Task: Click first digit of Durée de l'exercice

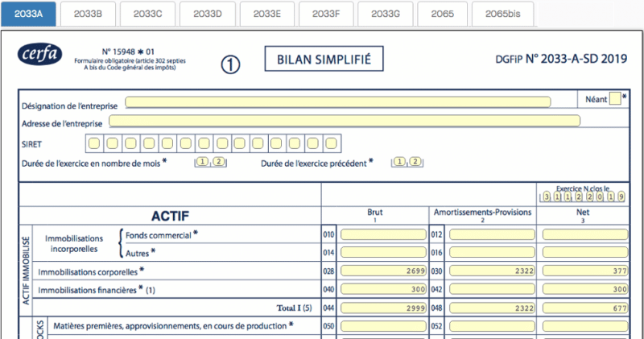Action: 202,162
